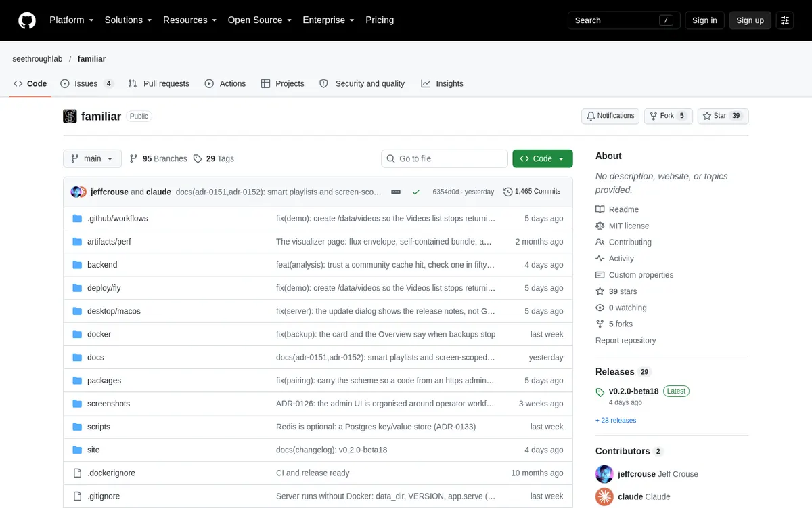
Task: Click the commit author avatars
Action: click(78, 192)
